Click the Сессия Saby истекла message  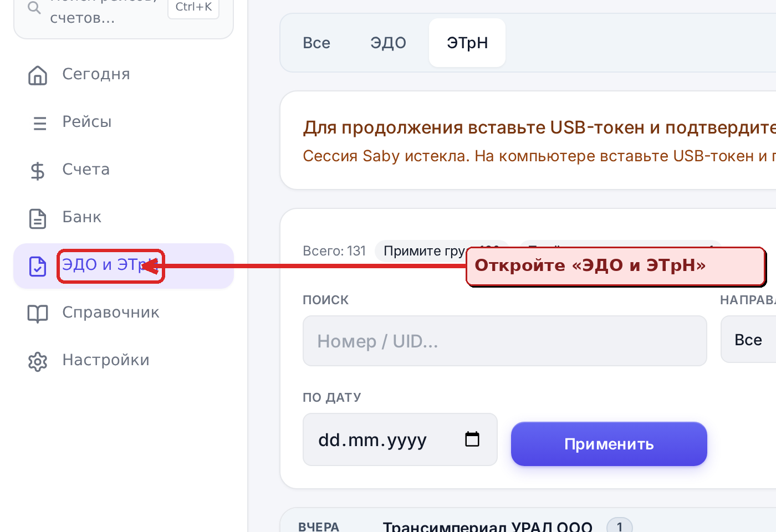point(539,156)
